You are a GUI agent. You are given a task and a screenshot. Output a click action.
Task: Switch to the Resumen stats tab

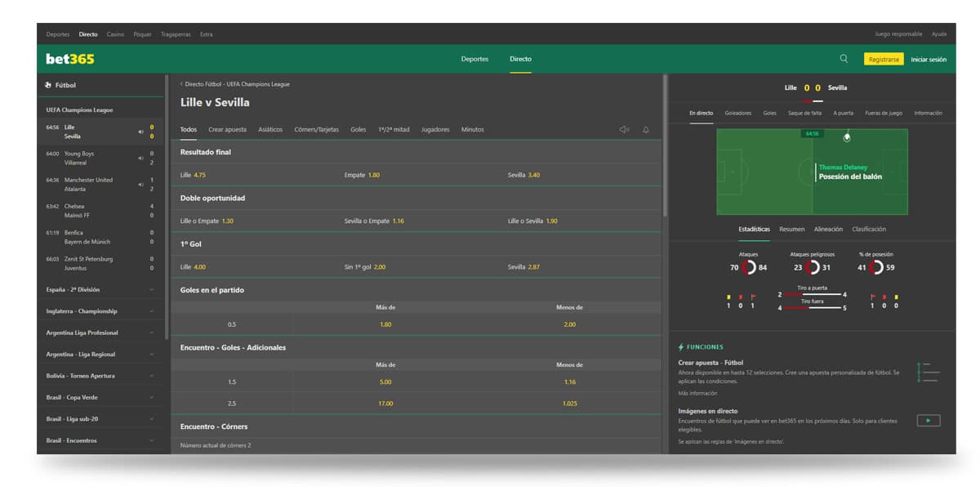pos(791,229)
